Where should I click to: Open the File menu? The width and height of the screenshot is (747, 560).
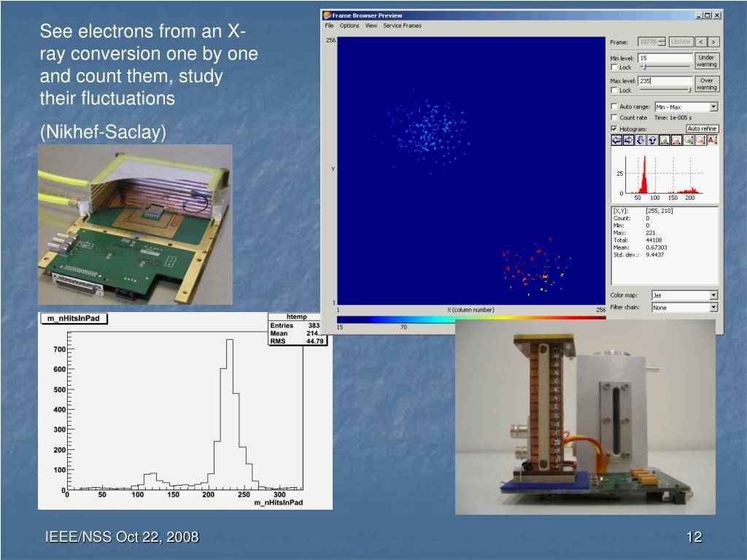[329, 26]
